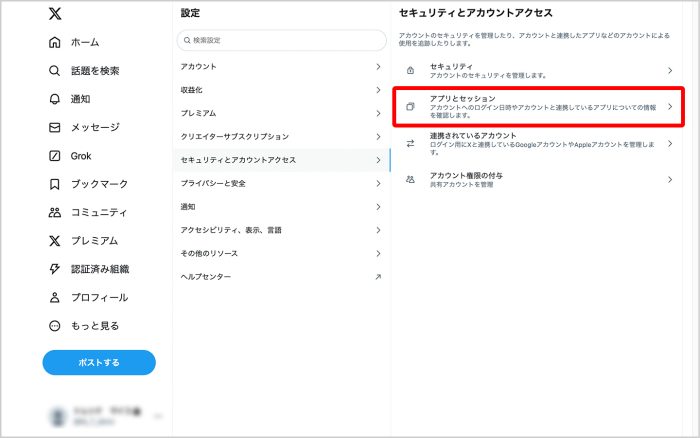Select アカウント in settings list
Viewport: 700px width, 438px height.
coord(280,66)
